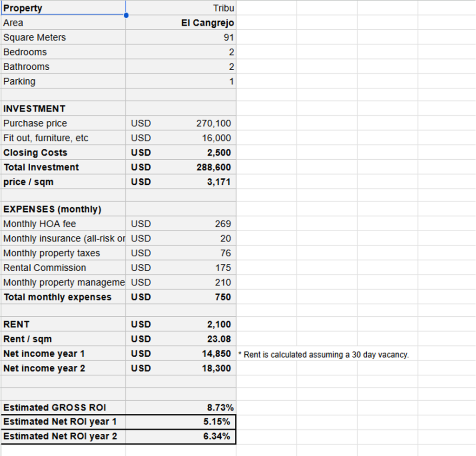Click the net ROI value 5.15%

click(x=181, y=422)
